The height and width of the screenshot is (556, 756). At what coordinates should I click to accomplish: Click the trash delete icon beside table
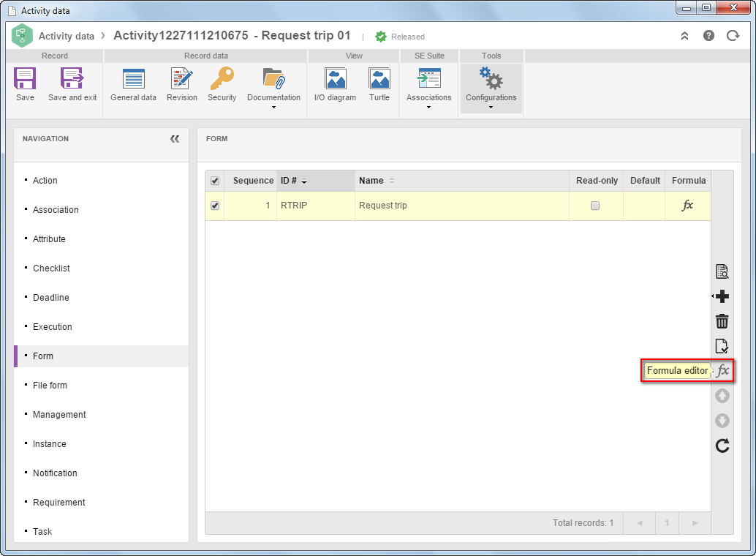pyautogui.click(x=722, y=321)
